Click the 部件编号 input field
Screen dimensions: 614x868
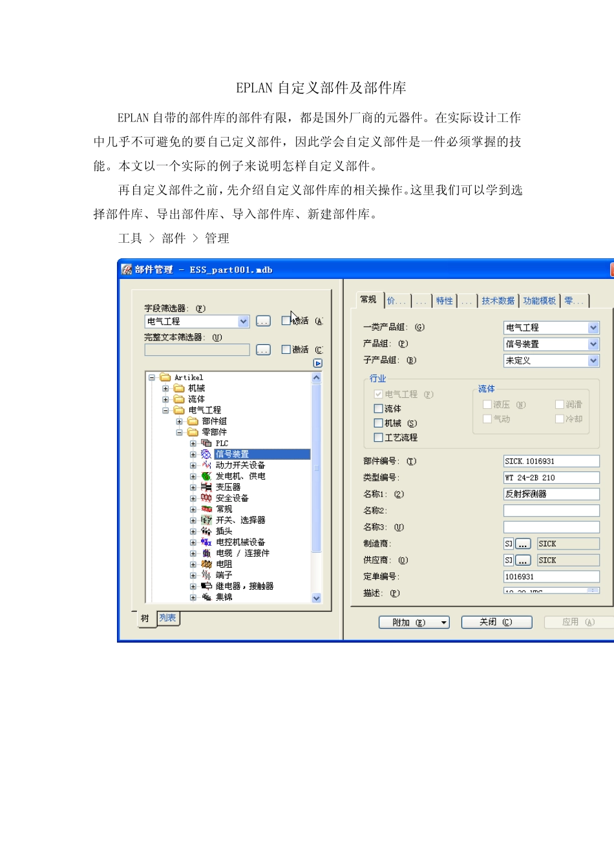coord(551,461)
